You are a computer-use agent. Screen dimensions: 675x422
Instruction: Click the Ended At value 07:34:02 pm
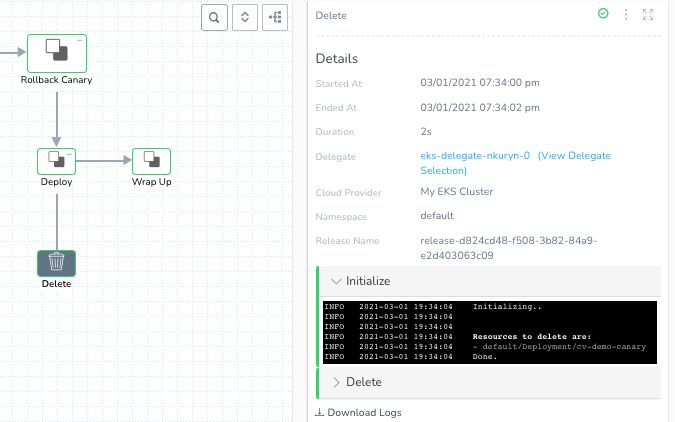click(x=480, y=108)
